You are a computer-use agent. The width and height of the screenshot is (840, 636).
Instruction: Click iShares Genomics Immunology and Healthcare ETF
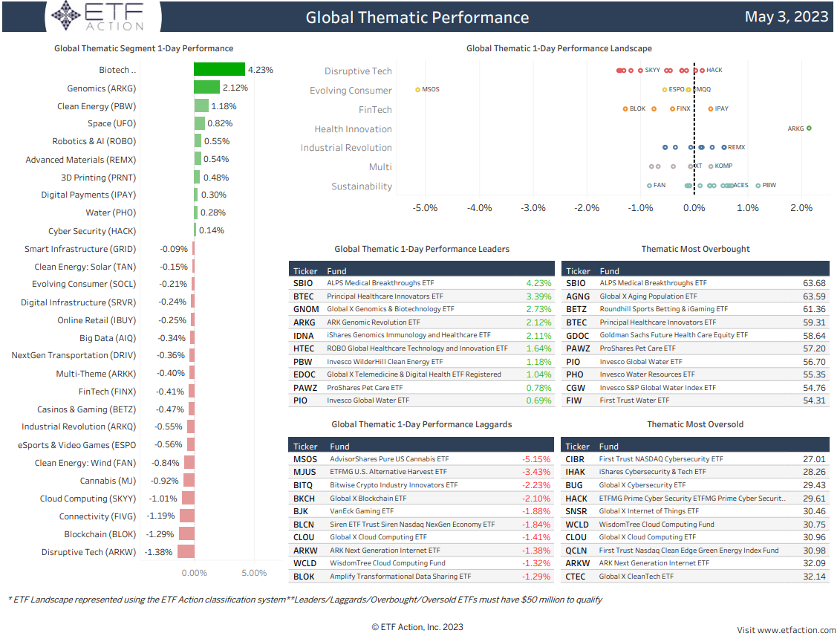[408, 335]
